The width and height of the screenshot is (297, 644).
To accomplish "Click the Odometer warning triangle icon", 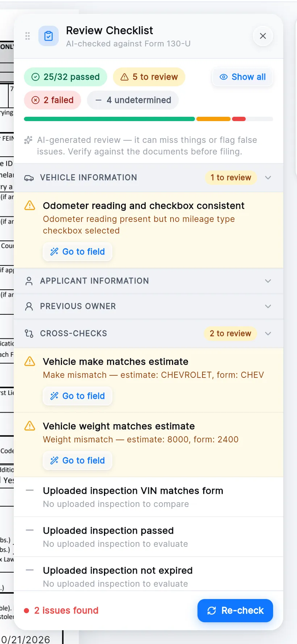I will (30, 206).
